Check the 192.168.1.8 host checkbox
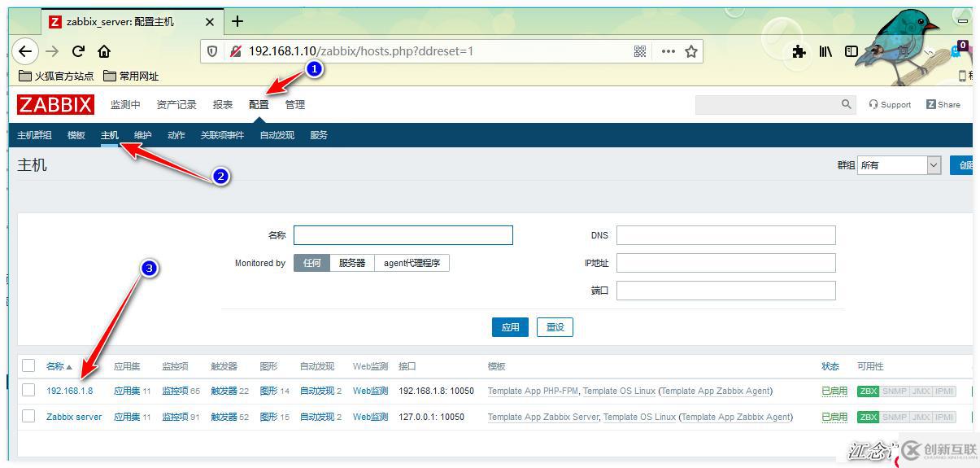The height and width of the screenshot is (468, 980). click(x=28, y=391)
